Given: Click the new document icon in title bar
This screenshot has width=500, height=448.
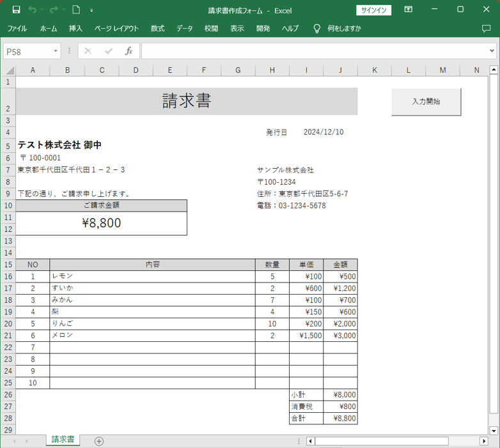Looking at the screenshot, I should 76,10.
